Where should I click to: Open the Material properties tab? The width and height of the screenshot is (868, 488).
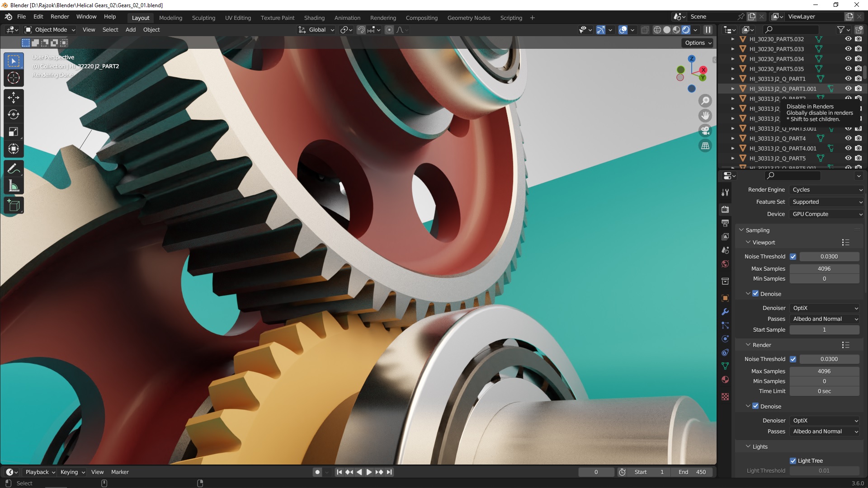pos(725,380)
